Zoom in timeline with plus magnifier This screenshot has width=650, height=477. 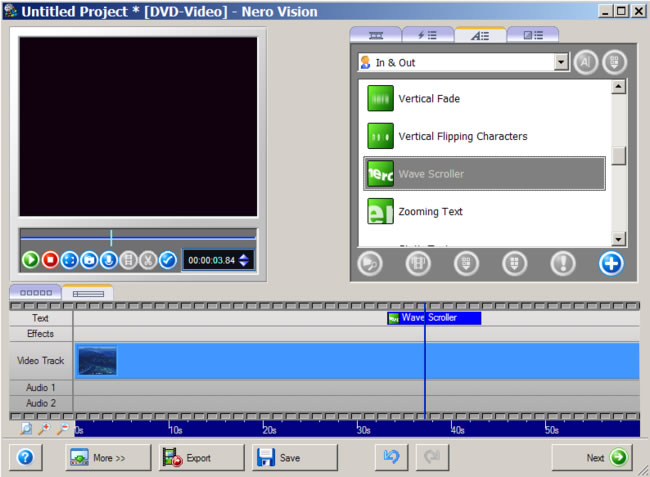[44, 429]
